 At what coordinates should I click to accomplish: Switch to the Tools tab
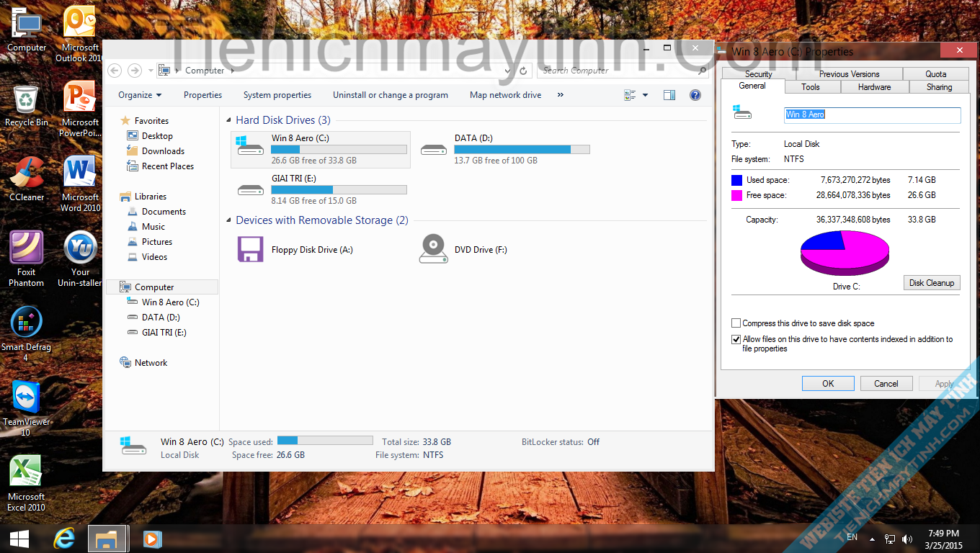pyautogui.click(x=810, y=87)
